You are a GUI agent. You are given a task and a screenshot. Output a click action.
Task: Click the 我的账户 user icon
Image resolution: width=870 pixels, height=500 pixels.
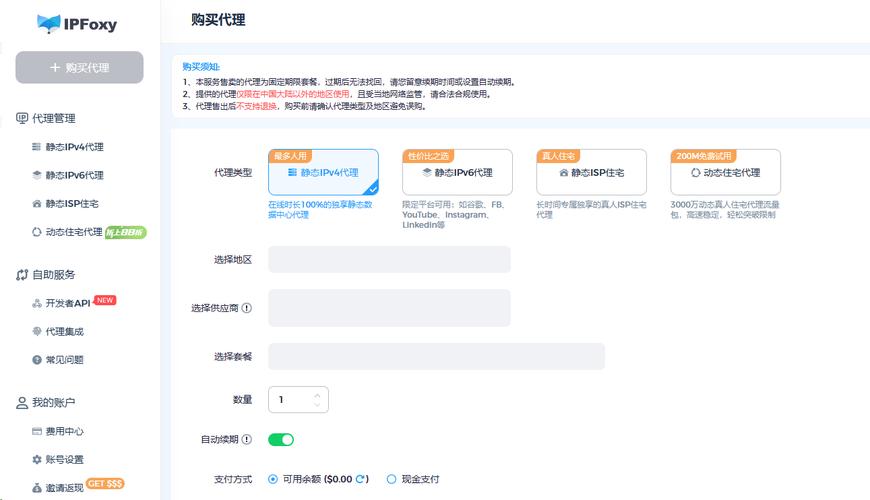coord(22,403)
